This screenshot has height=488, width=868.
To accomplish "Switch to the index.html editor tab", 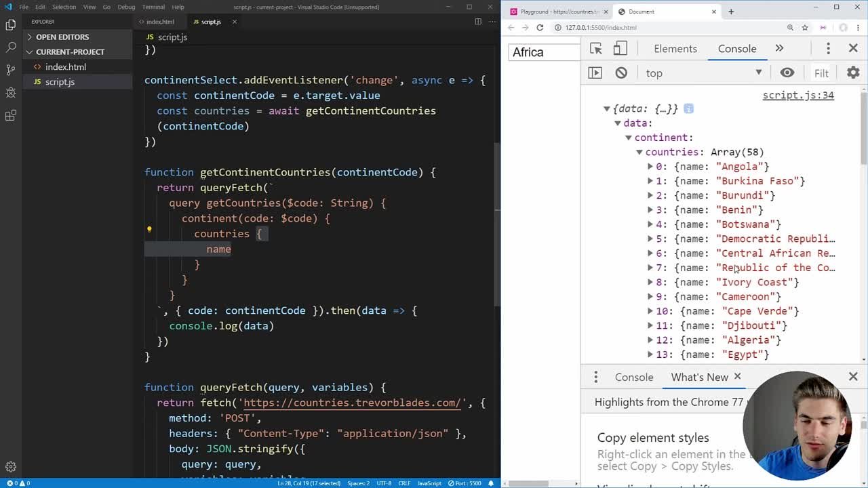I will click(x=160, y=22).
